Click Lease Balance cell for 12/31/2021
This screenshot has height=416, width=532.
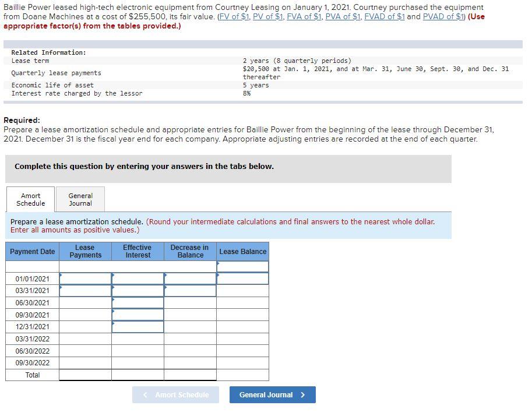click(242, 327)
